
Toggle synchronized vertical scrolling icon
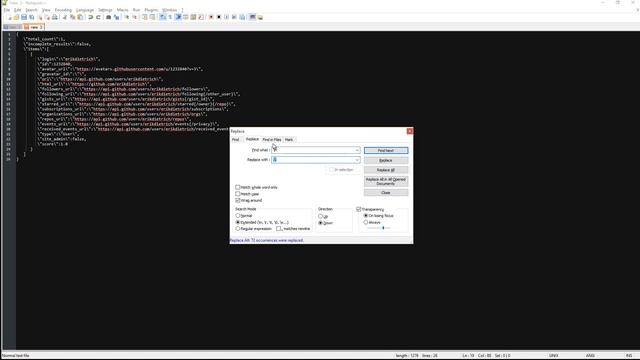[145, 17]
